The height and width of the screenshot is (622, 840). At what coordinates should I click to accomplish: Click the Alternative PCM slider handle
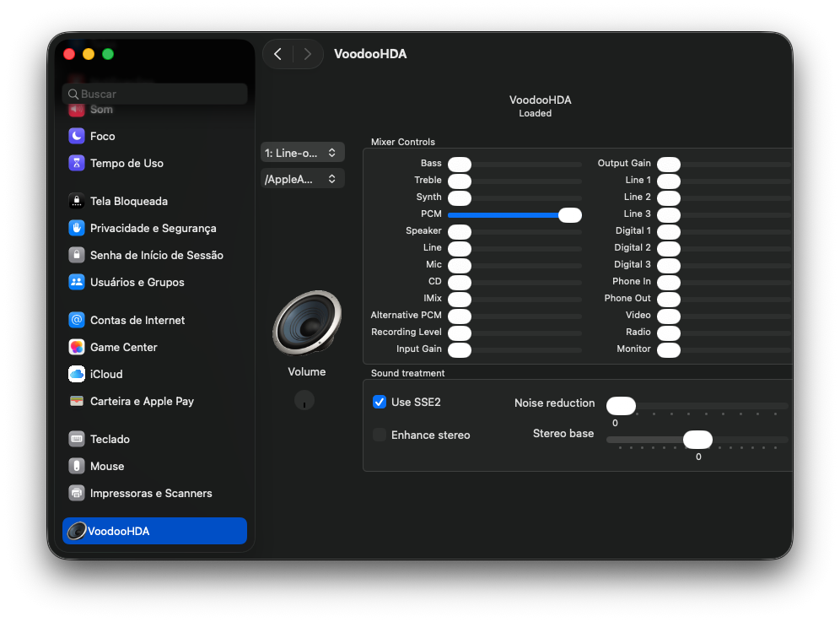(x=460, y=316)
